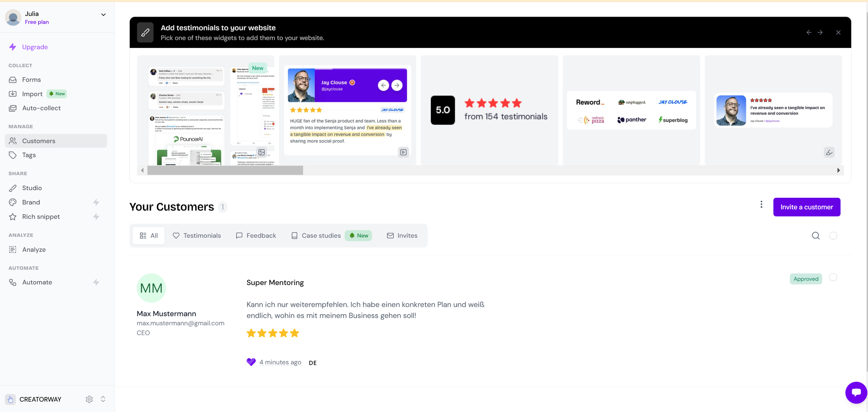Open the three-dot options menu near Invite
868x412 pixels.
pos(761,204)
